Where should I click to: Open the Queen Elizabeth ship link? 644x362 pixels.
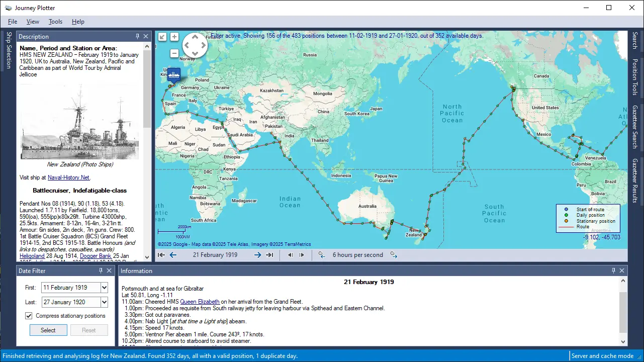(x=200, y=302)
